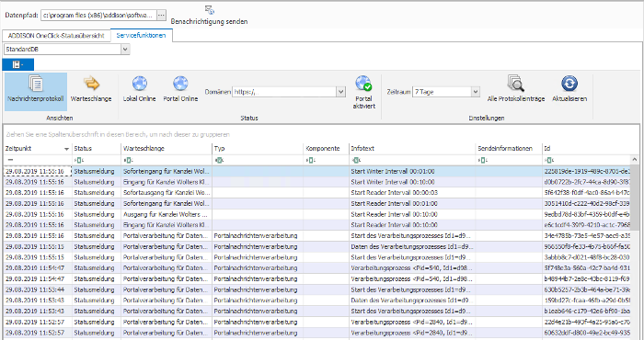Click Id cell starting 159bd27c
The width and height of the screenshot is (644, 340).
(586, 300)
